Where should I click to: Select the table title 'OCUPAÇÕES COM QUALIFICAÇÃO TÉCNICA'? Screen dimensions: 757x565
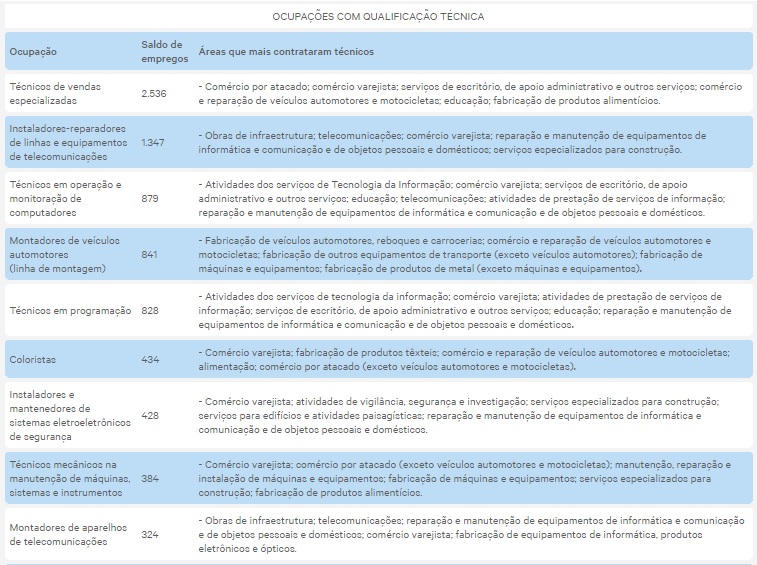[378, 17]
